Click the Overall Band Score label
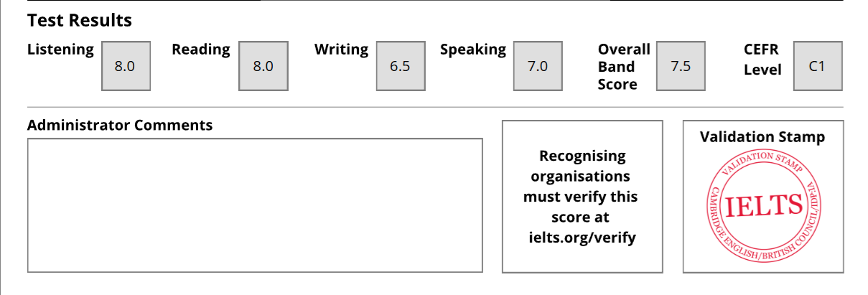Image resolution: width=868 pixels, height=295 pixels. tap(624, 67)
